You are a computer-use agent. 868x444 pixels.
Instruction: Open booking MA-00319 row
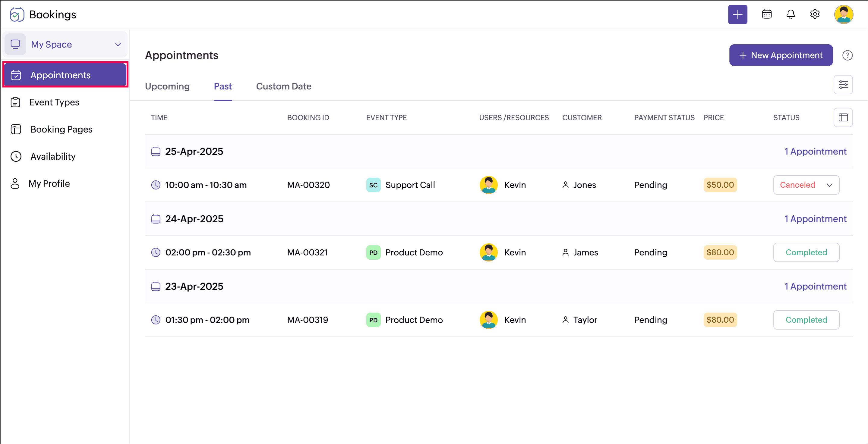click(x=307, y=320)
